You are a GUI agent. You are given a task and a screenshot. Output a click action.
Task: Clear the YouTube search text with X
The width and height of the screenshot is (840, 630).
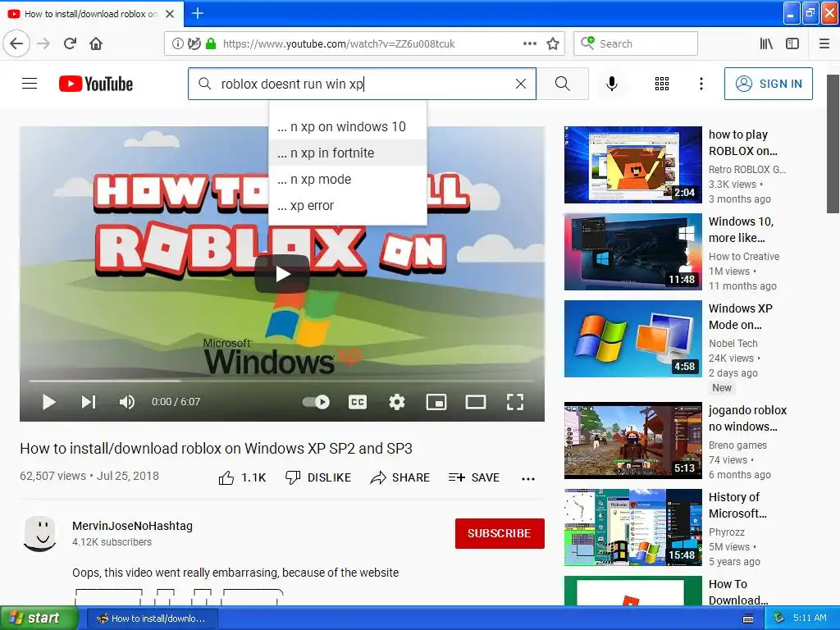(521, 84)
